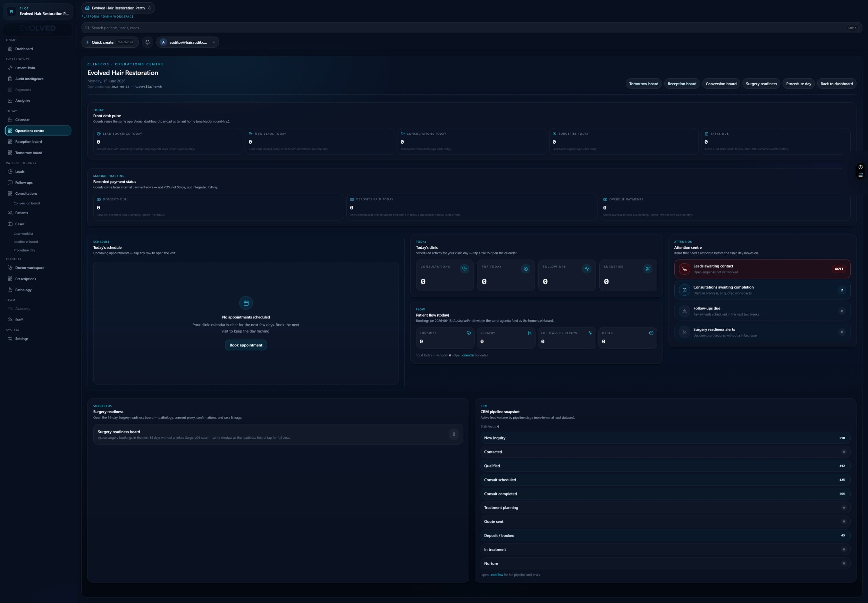868x603 pixels.
Task: Click the New inquiry pipeline row
Action: pos(665,438)
